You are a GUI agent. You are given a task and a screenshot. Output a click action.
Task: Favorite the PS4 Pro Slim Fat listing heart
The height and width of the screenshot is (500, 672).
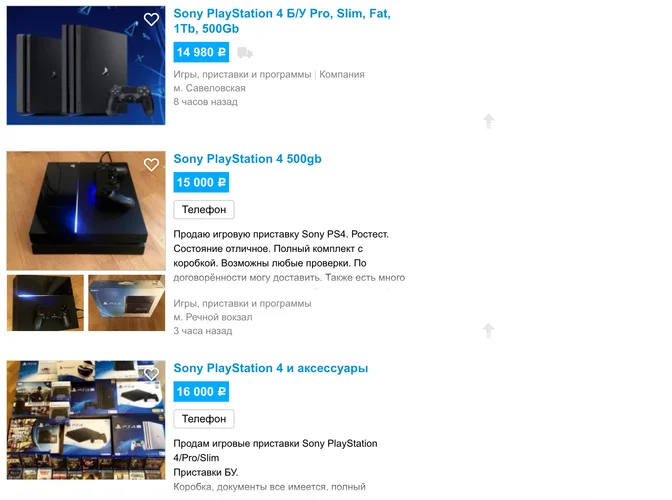tap(151, 19)
